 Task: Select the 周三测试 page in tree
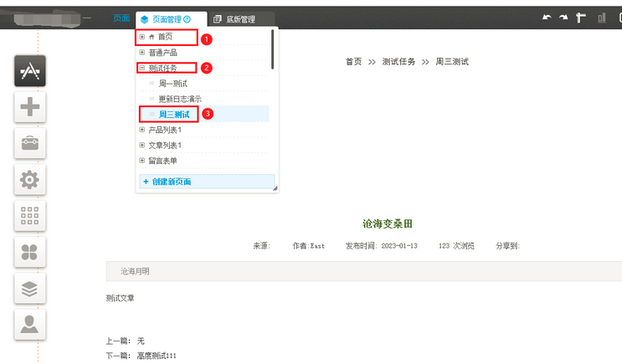point(174,115)
